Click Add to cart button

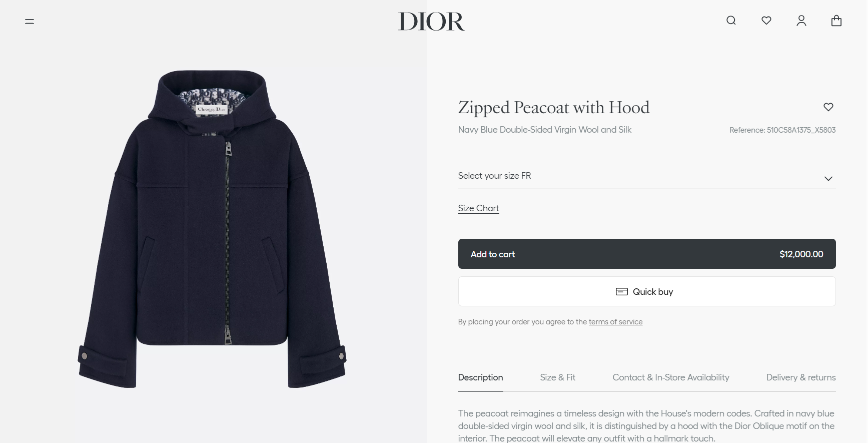click(646, 254)
